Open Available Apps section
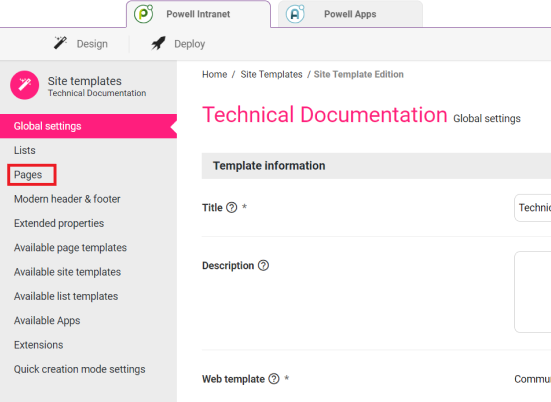 [x=47, y=320]
